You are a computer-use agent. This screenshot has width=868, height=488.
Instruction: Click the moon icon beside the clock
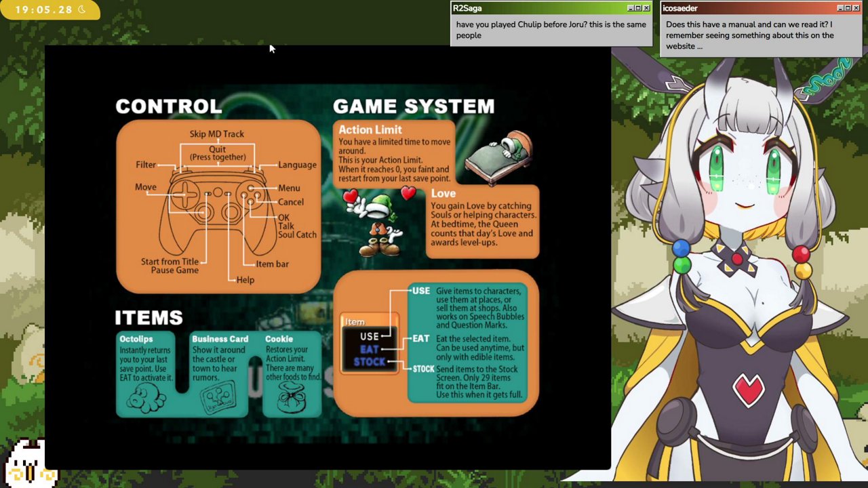click(82, 9)
